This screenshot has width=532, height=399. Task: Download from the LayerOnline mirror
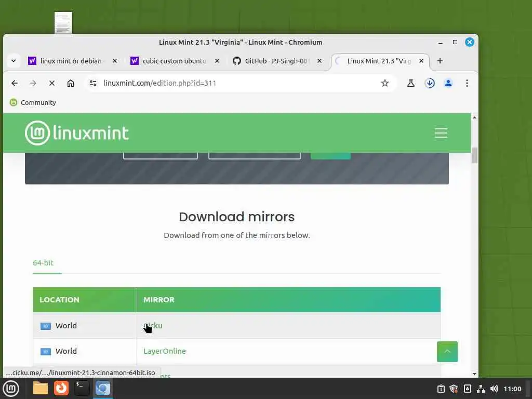click(x=165, y=351)
